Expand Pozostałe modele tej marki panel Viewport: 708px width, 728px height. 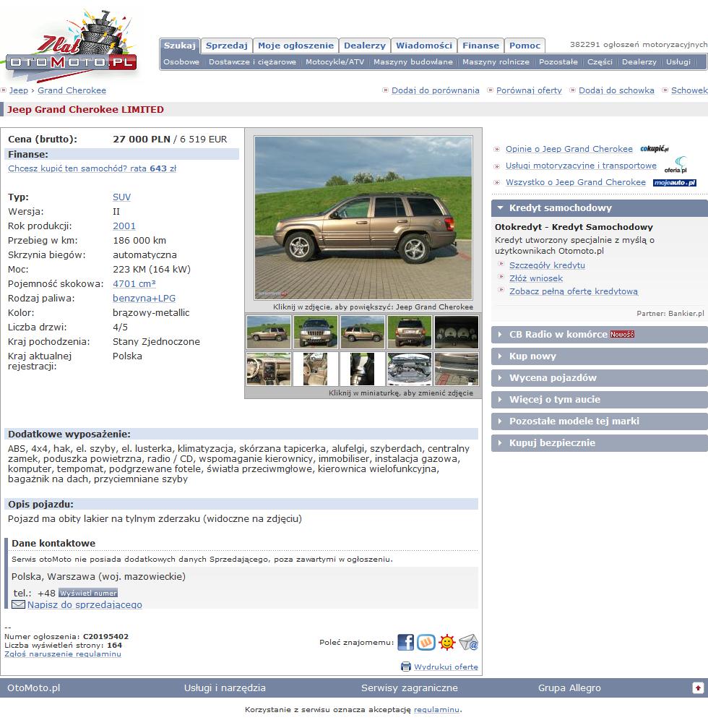pyautogui.click(x=600, y=421)
